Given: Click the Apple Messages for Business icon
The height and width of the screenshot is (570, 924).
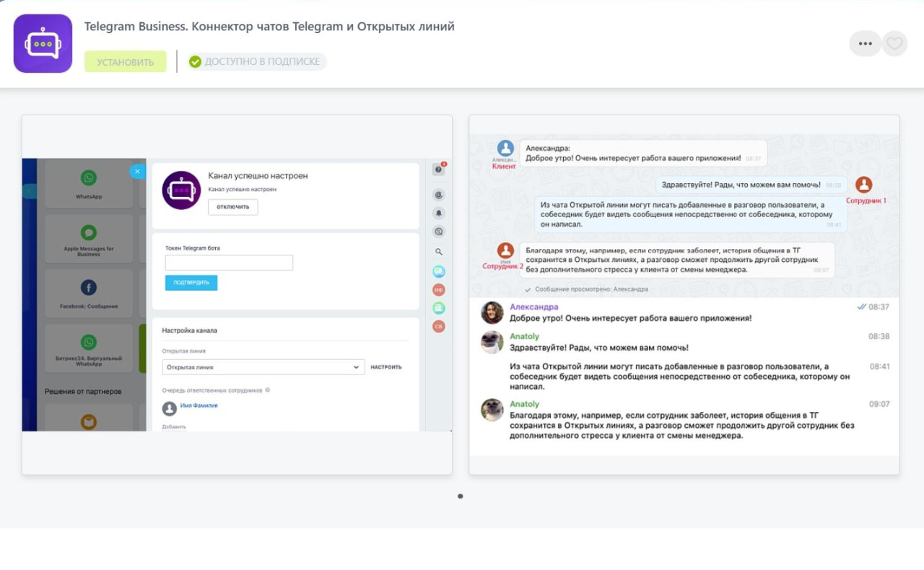Looking at the screenshot, I should point(89,233).
